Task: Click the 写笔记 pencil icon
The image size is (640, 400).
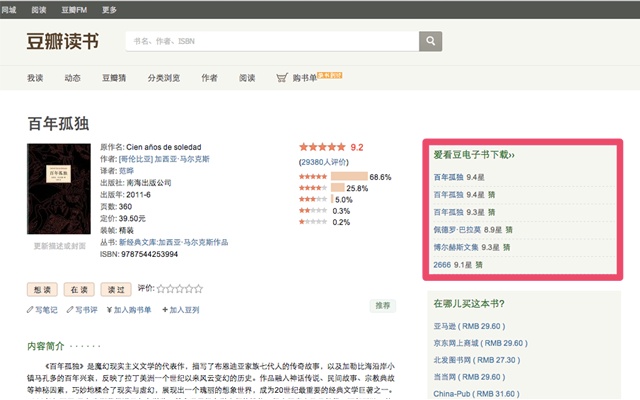Action: click(30, 310)
